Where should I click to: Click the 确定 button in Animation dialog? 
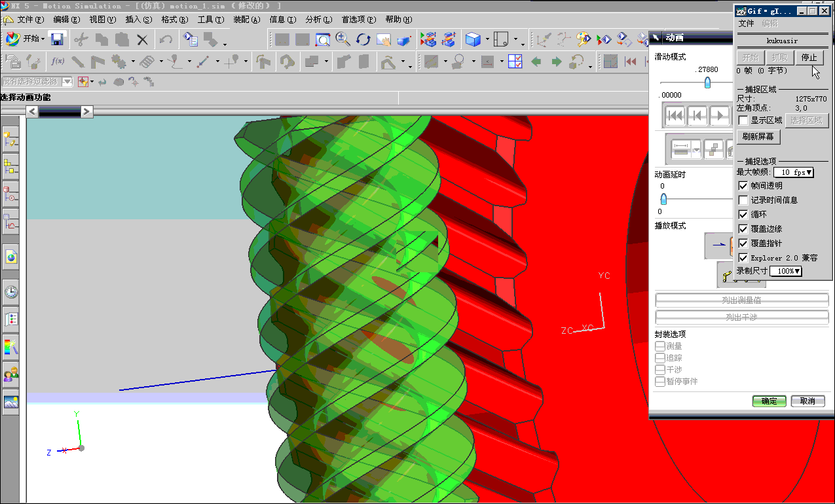pyautogui.click(x=770, y=401)
